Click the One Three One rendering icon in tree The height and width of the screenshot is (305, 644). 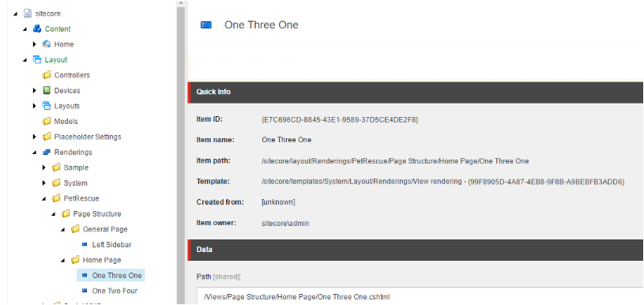85,275
